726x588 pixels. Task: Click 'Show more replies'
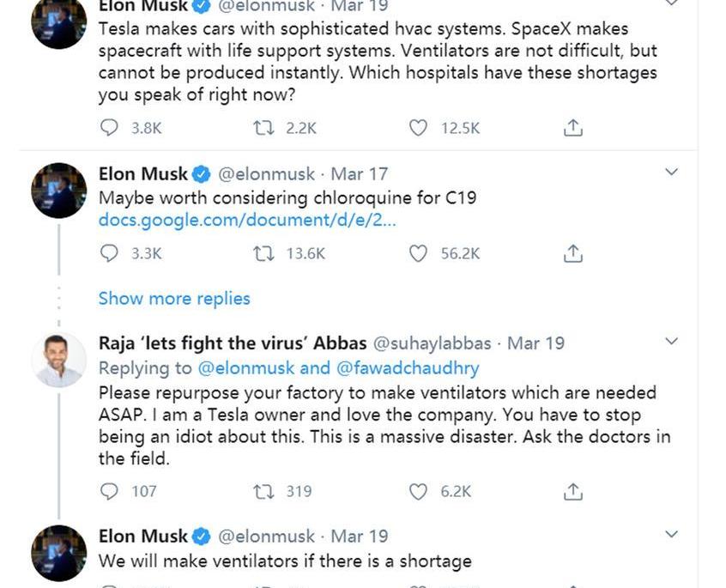click(x=174, y=299)
